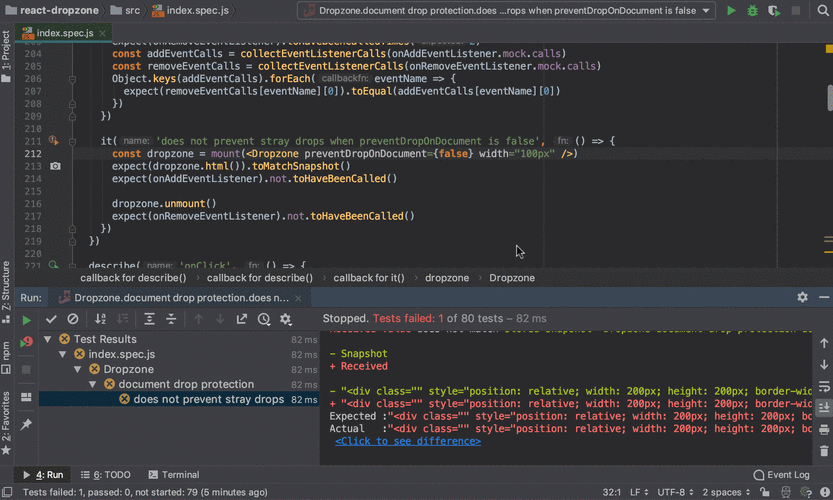
Task: Run with coverage icon in top toolbar
Action: tap(774, 11)
